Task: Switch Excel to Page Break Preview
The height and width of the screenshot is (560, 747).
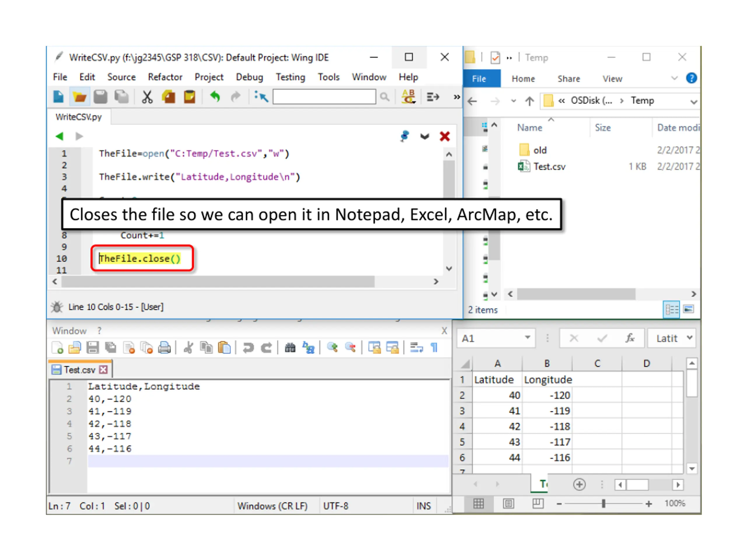Action: (x=538, y=504)
